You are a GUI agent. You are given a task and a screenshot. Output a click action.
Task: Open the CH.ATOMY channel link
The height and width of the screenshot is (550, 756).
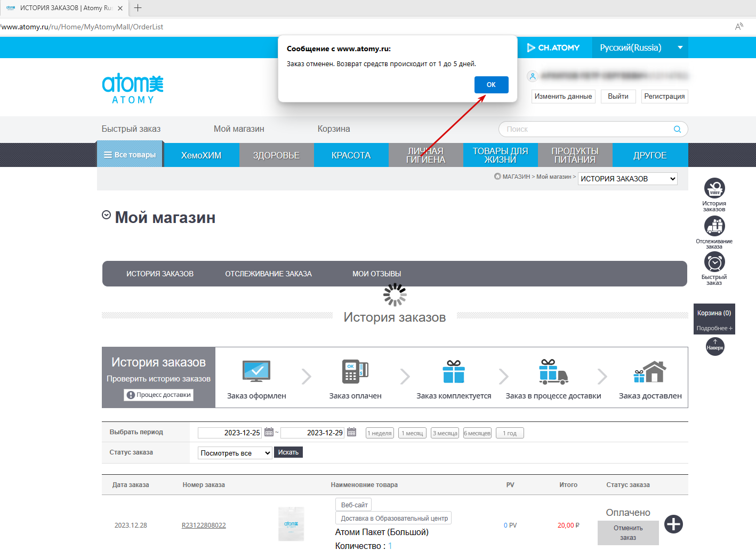click(x=553, y=47)
